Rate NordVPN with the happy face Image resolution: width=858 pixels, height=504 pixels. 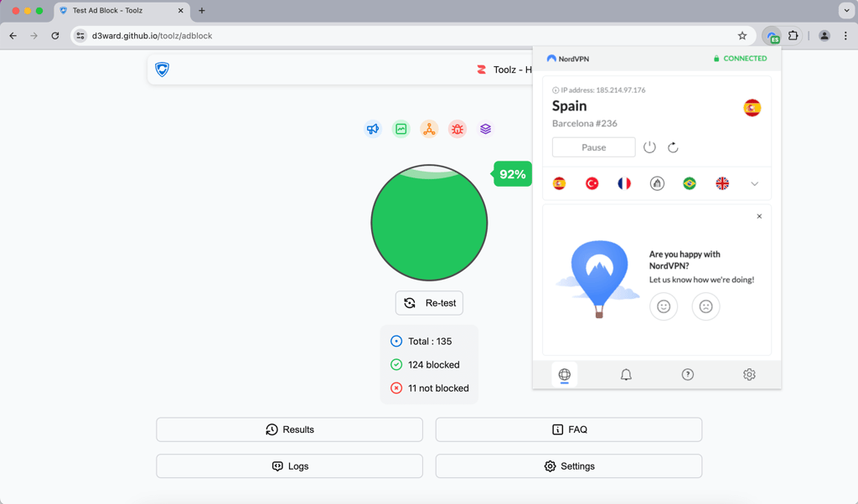click(x=664, y=306)
